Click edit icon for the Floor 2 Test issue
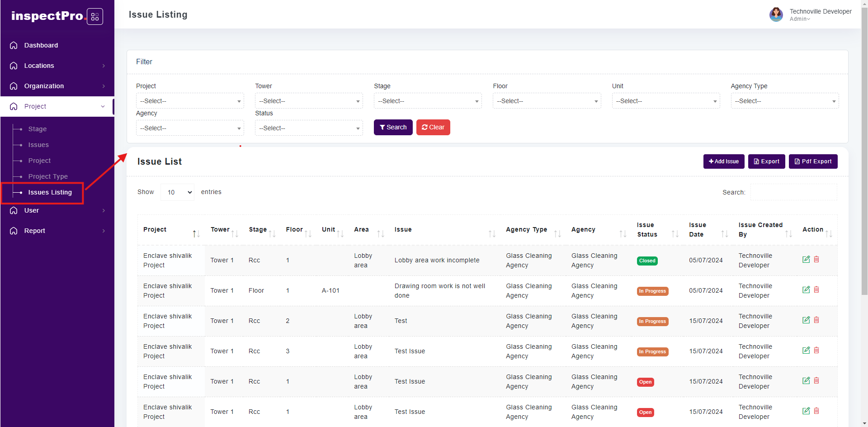868x427 pixels. point(806,320)
